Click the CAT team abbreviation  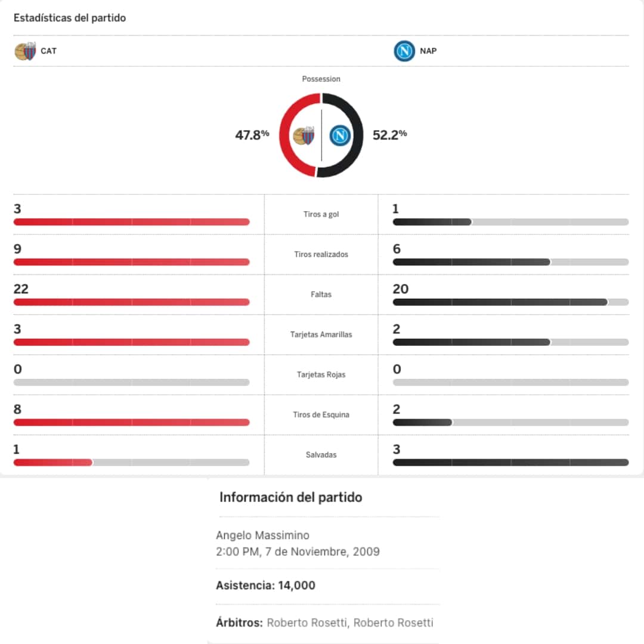(x=49, y=51)
